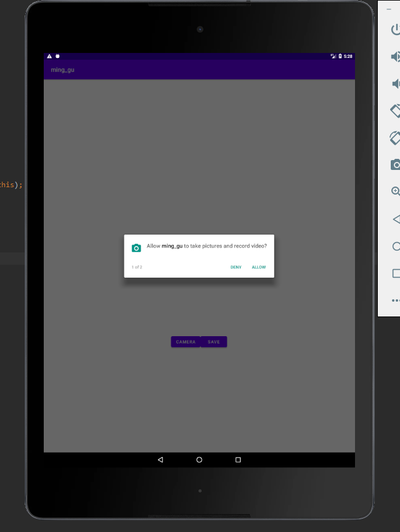Click the signal icon in status bar
This screenshot has height=532, width=400.
333,56
